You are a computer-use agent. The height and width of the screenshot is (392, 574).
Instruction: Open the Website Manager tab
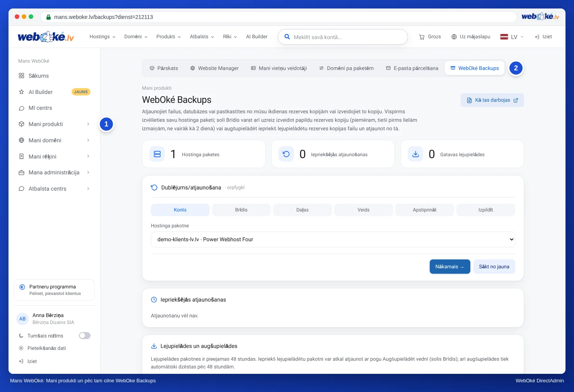point(214,68)
